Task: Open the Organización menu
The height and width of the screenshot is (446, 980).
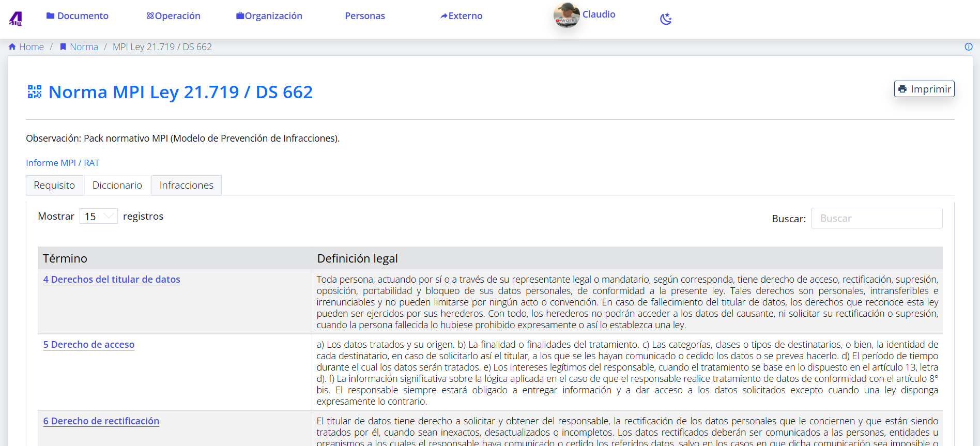Action: 269,16
